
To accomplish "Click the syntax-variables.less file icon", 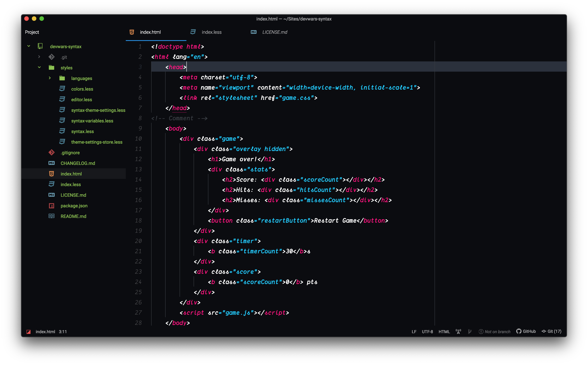I will point(62,121).
